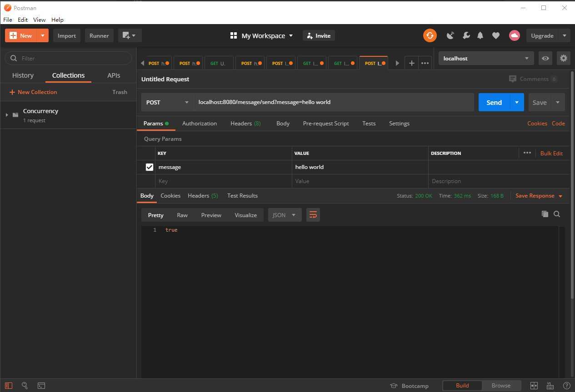The image size is (575, 392).
Task: Open the Save button dropdown arrow
Action: click(558, 102)
